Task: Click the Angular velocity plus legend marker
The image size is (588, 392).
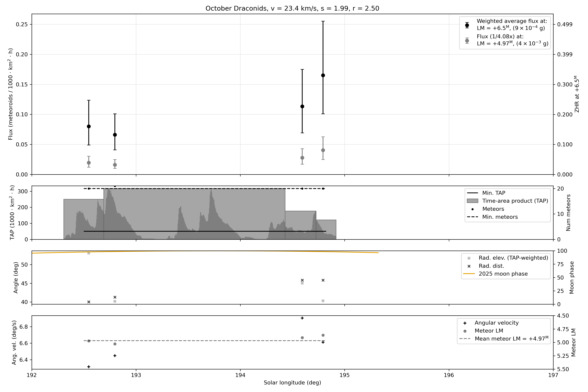Action: click(x=465, y=323)
